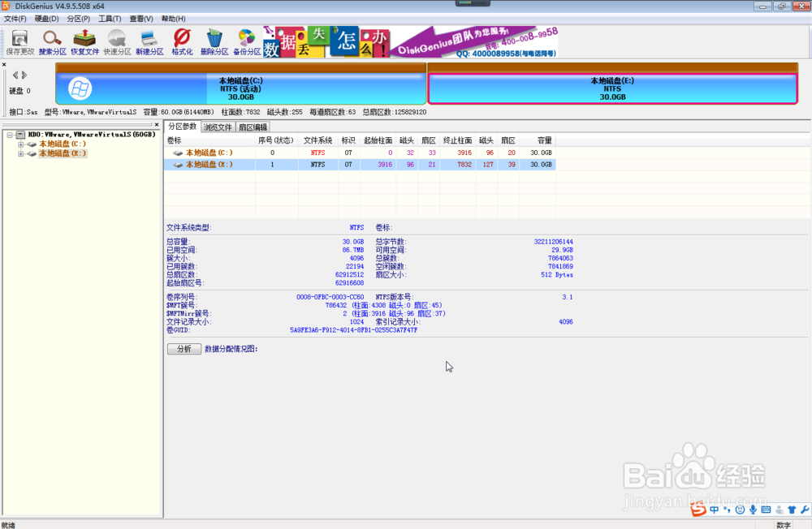Switch to Partition Parameters (分区参数) tab
The image size is (812, 529).
(182, 127)
